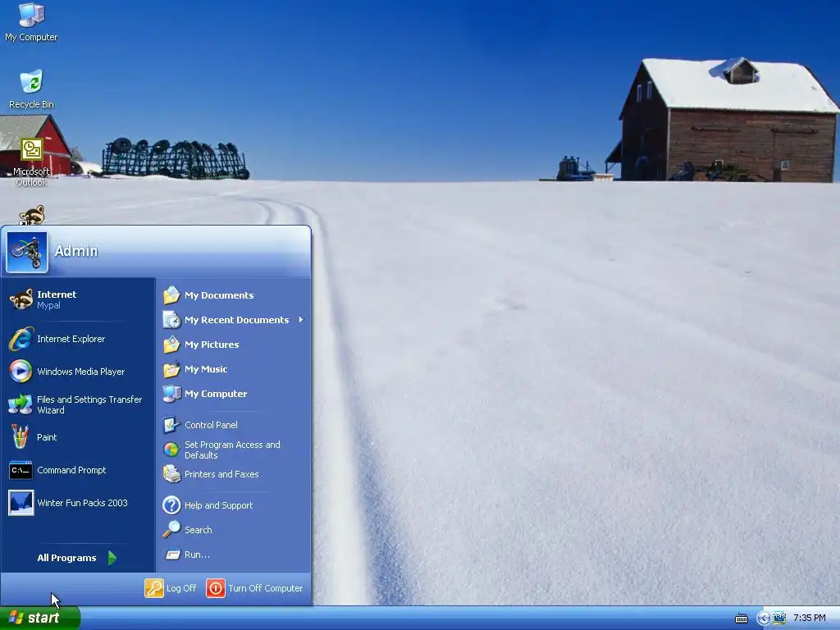This screenshot has height=630, width=840.
Task: Click the keyboard icon in system tray
Action: point(742,619)
